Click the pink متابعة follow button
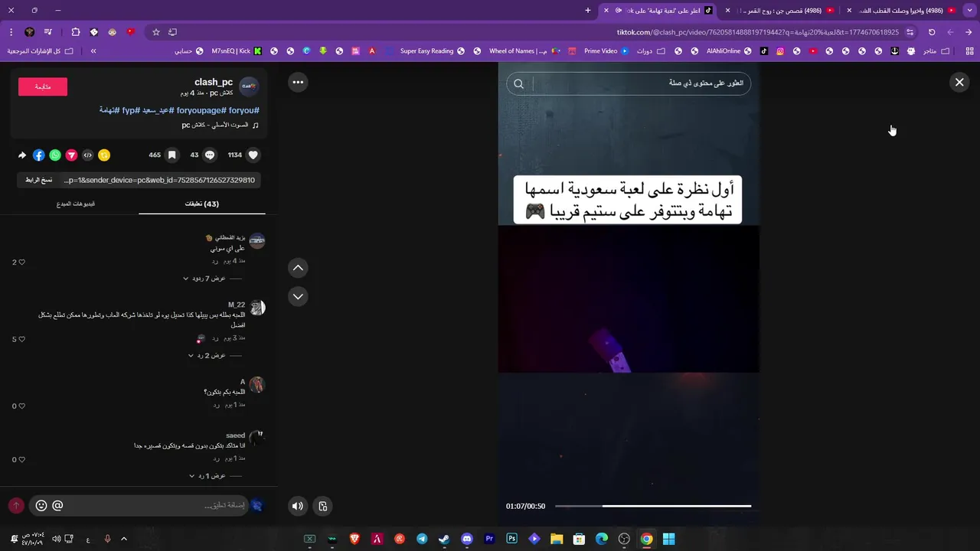 (43, 86)
